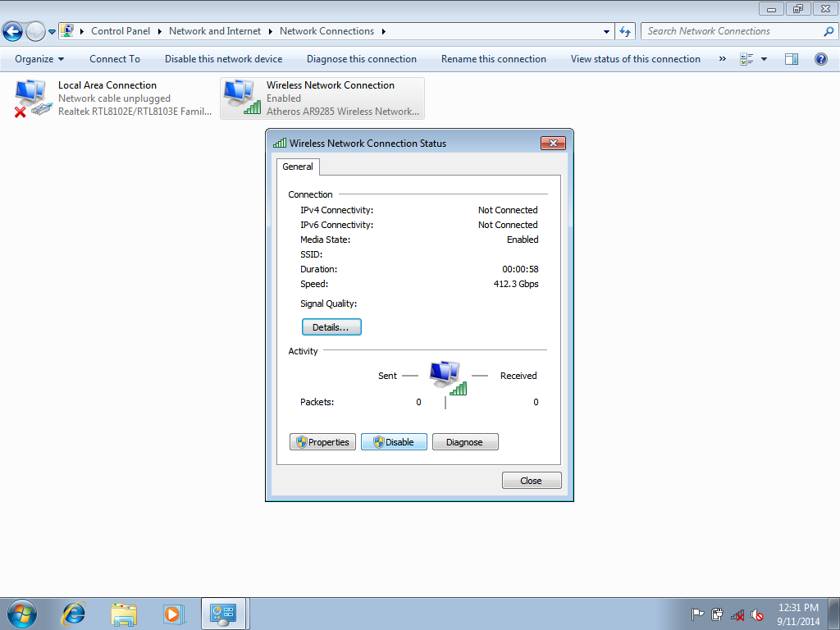Open the address bar history dropdown
Viewport: 840px width, 630px height.
[606, 32]
